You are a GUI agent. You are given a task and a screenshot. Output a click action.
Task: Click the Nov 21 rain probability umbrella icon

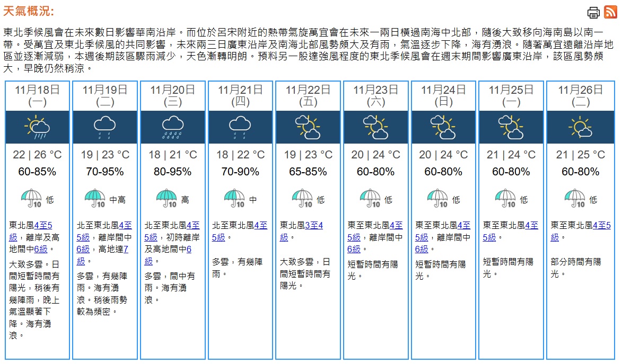tap(235, 199)
